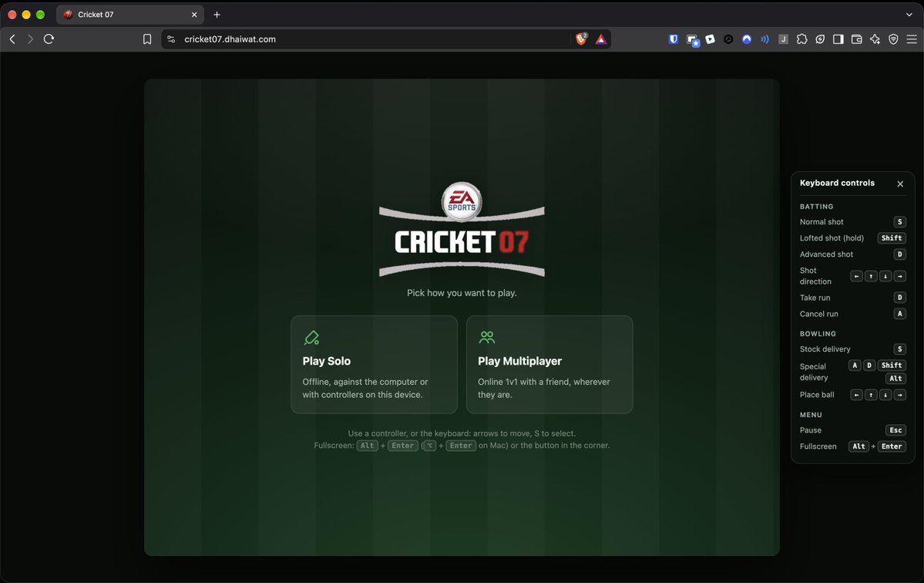Click the 'Online 1v1 with a friend' description
This screenshot has height=583, width=924.
pos(544,388)
